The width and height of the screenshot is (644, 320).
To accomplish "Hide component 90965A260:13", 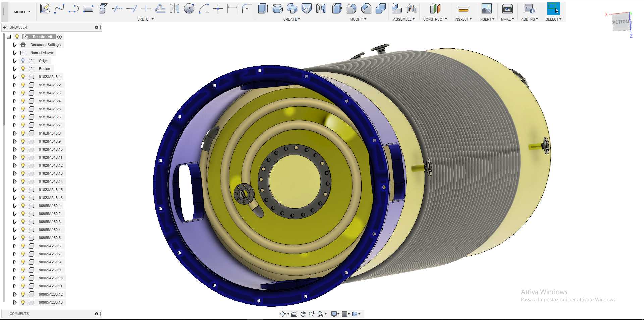I will coord(23,302).
